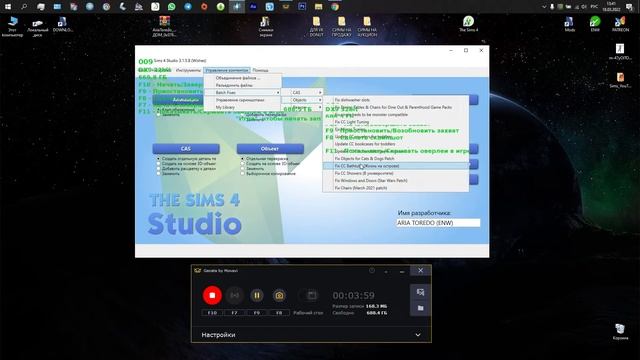This screenshot has height=360, width=640.
Task: Open the Этот компьютер desktop icon
Action: [x=12, y=26]
